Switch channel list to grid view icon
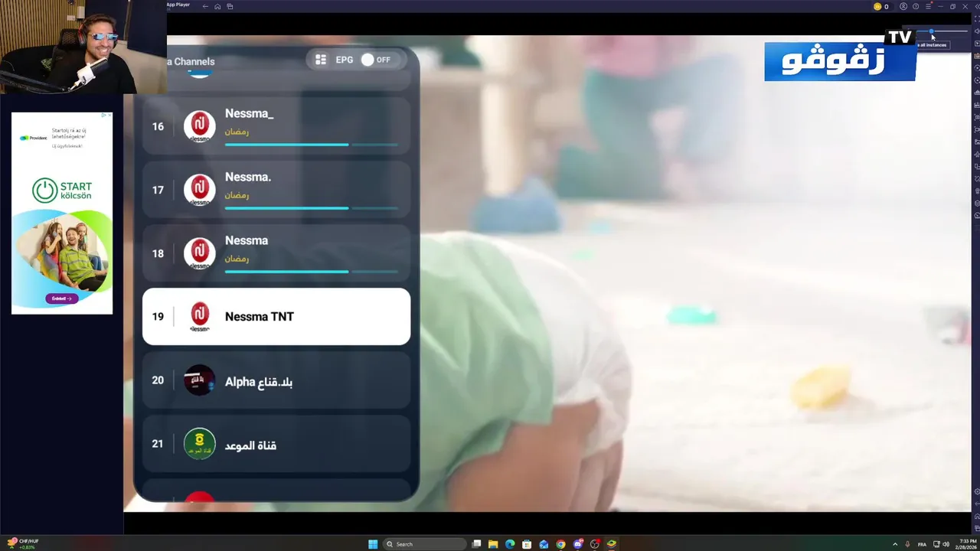980x551 pixels. click(x=321, y=60)
